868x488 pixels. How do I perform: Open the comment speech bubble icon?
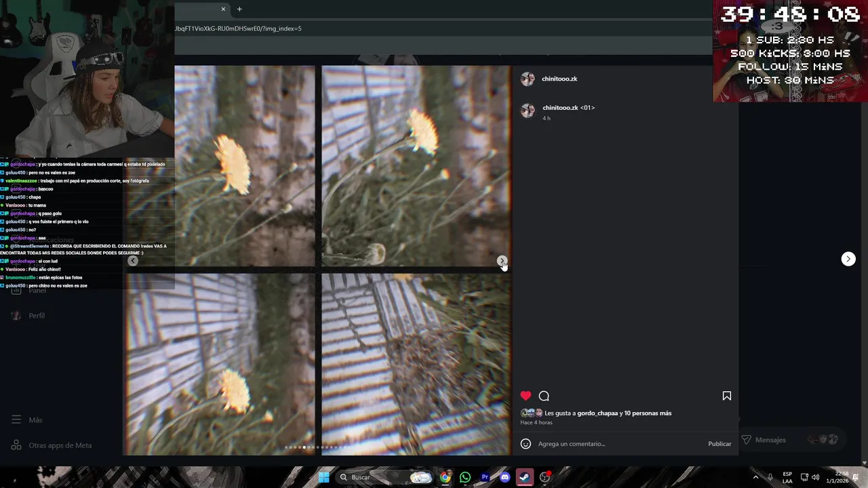[x=544, y=396]
